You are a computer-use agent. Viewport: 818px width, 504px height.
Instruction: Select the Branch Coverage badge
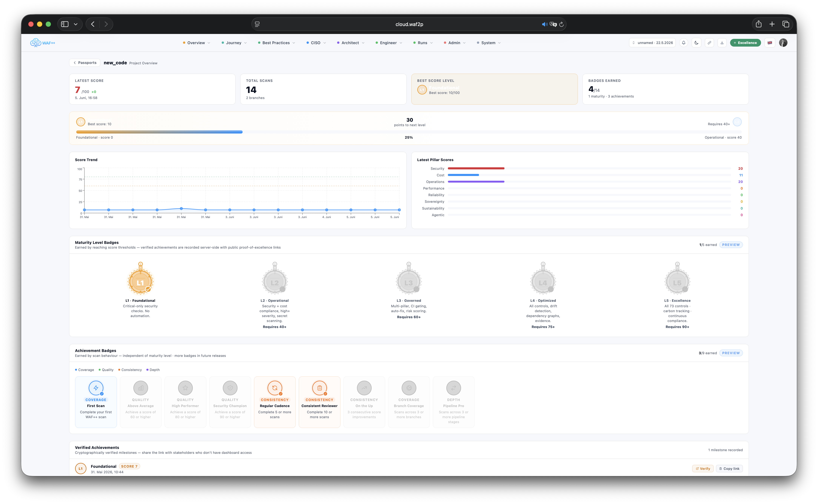(409, 402)
